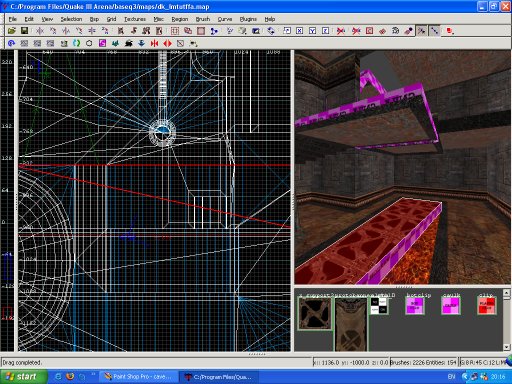Screen dimensions: 512x384
Task: Click the EN language indicator in tray
Action: (x=451, y=377)
